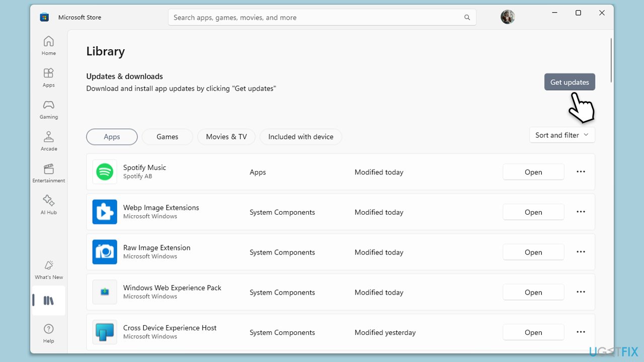644x362 pixels.
Task: Click the Spotify Music app name
Action: [x=144, y=167]
